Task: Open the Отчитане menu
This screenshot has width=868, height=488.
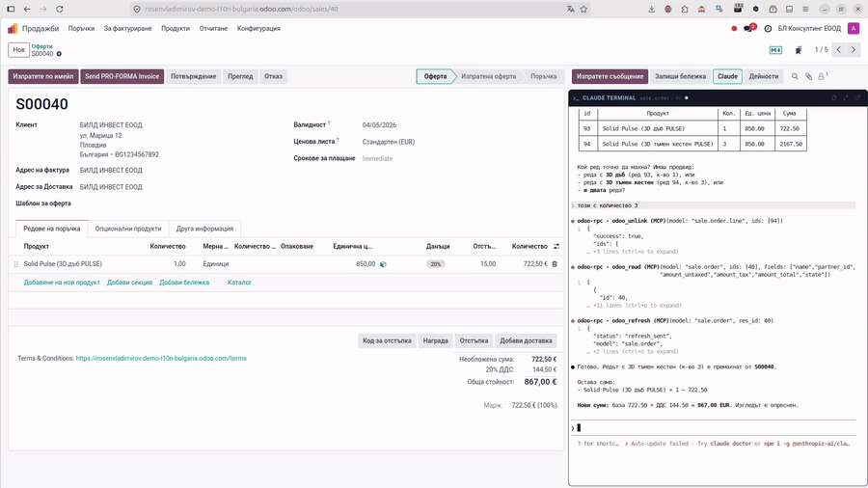Action: [213, 28]
